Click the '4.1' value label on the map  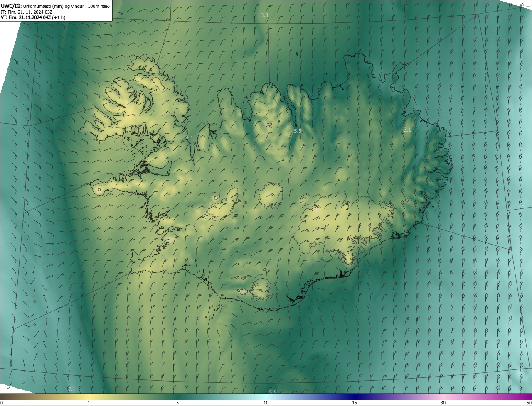click(x=189, y=137)
